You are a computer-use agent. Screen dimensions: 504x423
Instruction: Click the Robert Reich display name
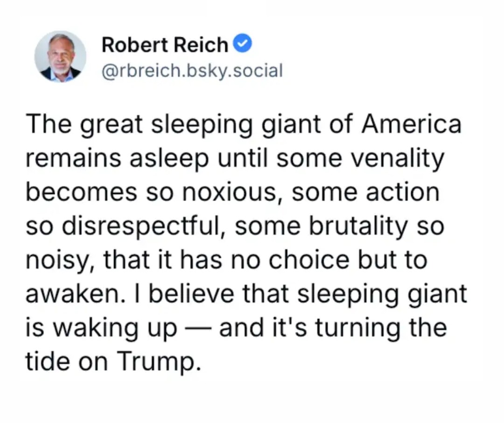pyautogui.click(x=165, y=45)
